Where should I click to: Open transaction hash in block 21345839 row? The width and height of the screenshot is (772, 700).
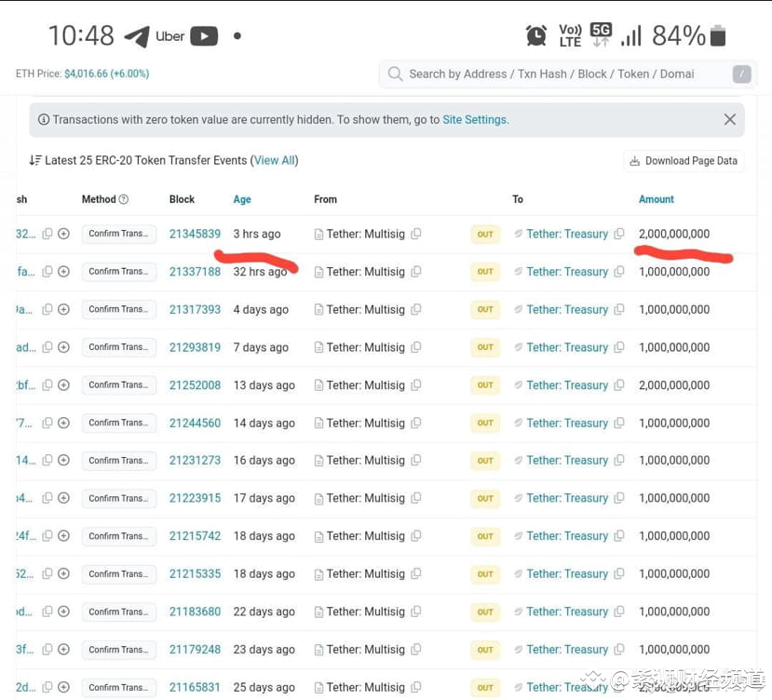click(x=25, y=234)
